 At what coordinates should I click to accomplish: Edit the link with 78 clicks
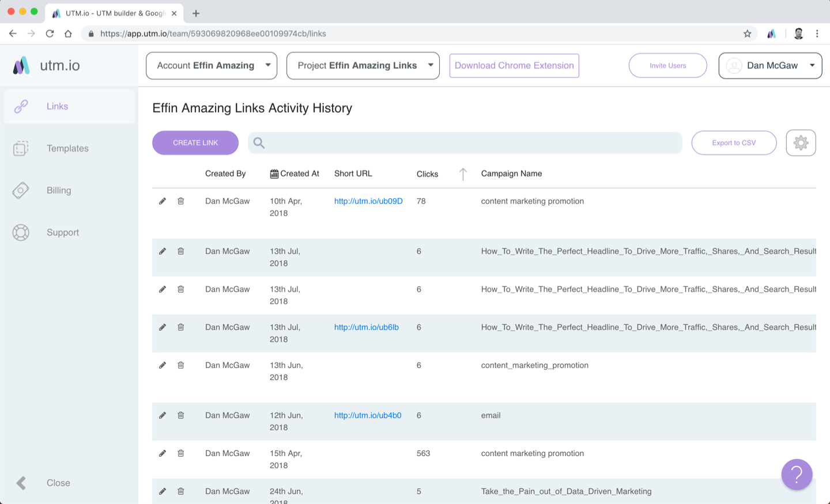163,201
